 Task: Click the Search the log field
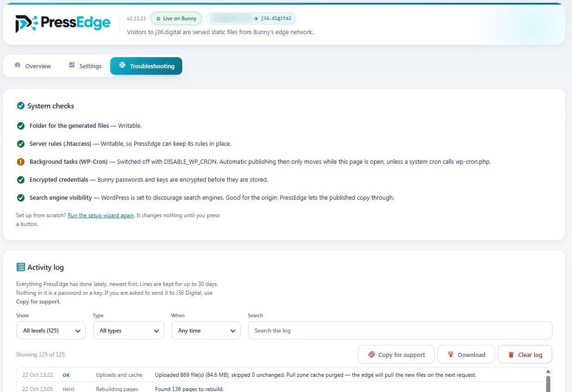(400, 330)
